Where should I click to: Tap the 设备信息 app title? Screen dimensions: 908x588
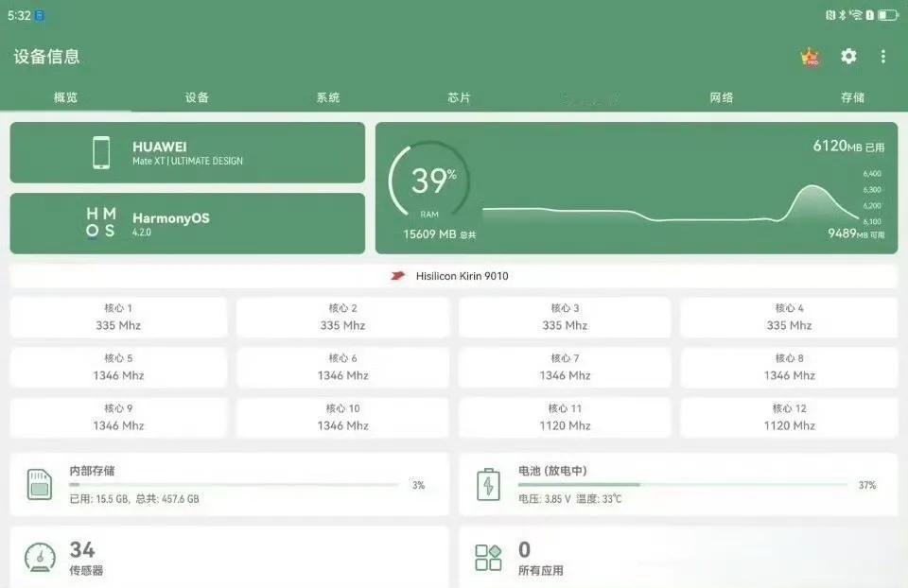(47, 57)
